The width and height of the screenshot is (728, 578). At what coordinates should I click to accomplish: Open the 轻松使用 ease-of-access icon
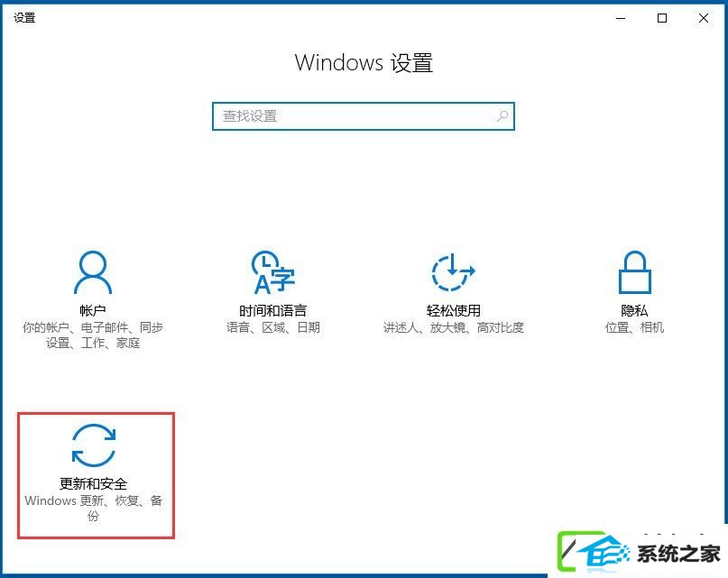(x=453, y=272)
